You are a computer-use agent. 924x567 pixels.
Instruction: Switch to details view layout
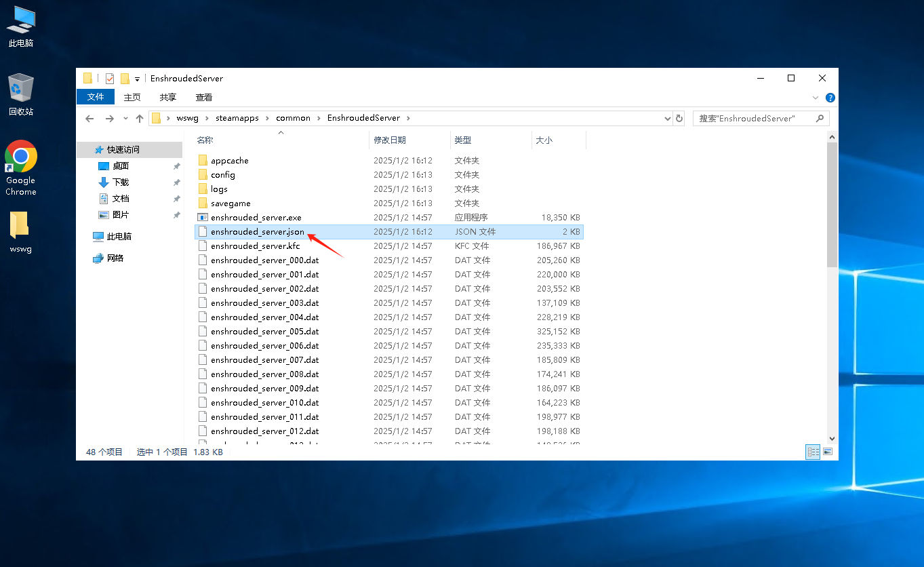(x=813, y=452)
